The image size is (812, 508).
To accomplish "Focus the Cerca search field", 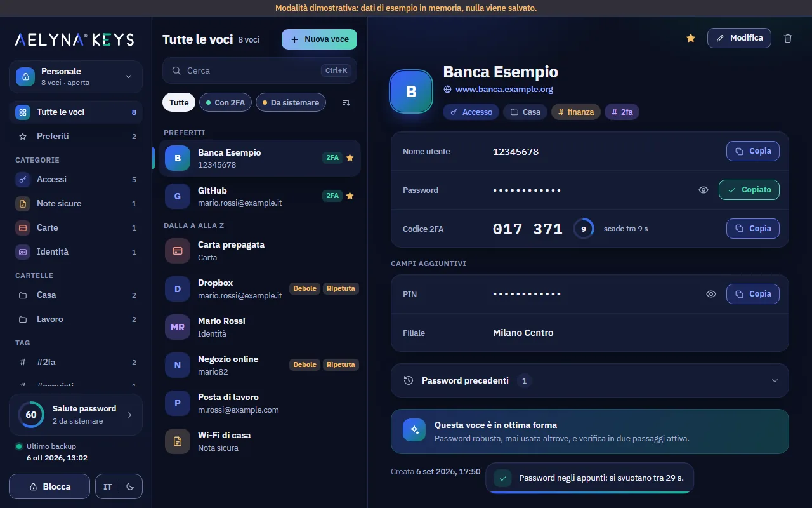I will click(260, 70).
